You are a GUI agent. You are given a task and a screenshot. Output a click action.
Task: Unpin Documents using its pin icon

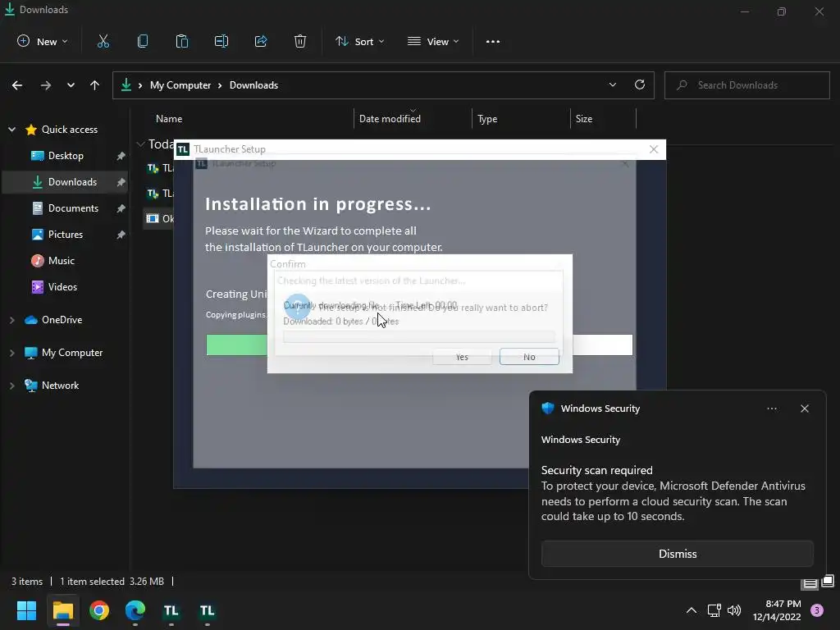click(x=121, y=208)
